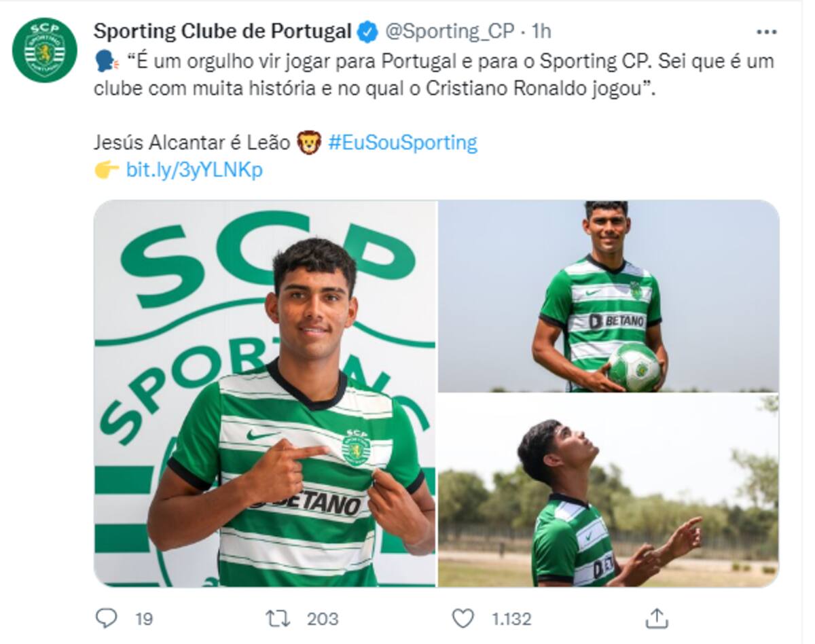The width and height of the screenshot is (815, 644).
Task: Click the @Sporting_CP handle
Action: (x=451, y=31)
